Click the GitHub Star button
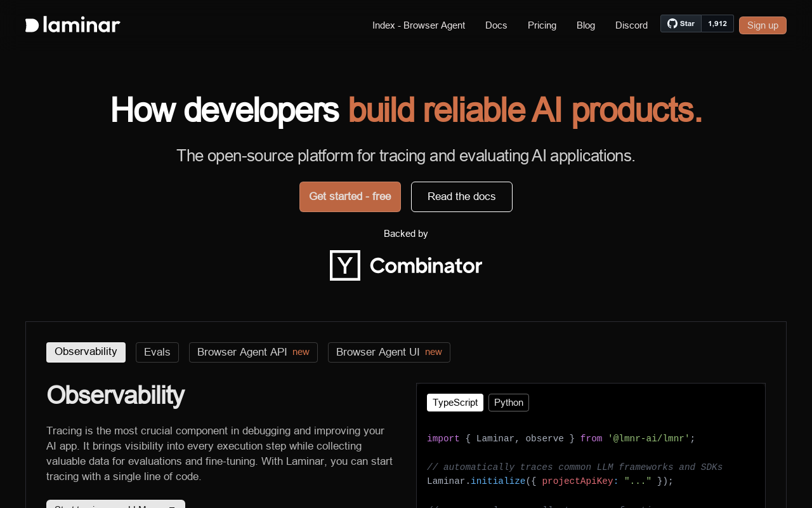The height and width of the screenshot is (508, 812). [681, 23]
